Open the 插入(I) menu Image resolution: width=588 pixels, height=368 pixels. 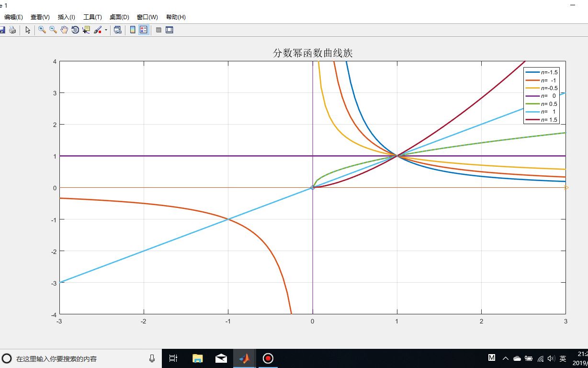67,17
